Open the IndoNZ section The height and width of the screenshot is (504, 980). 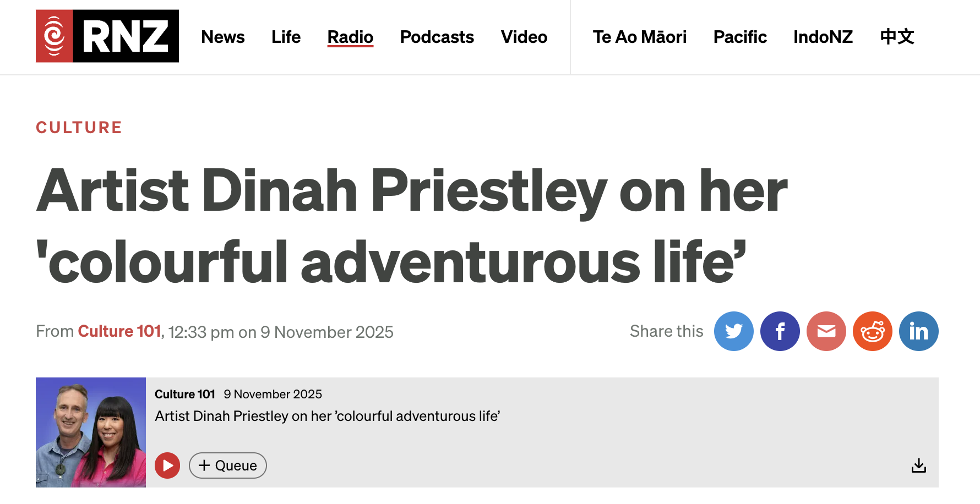(x=823, y=37)
